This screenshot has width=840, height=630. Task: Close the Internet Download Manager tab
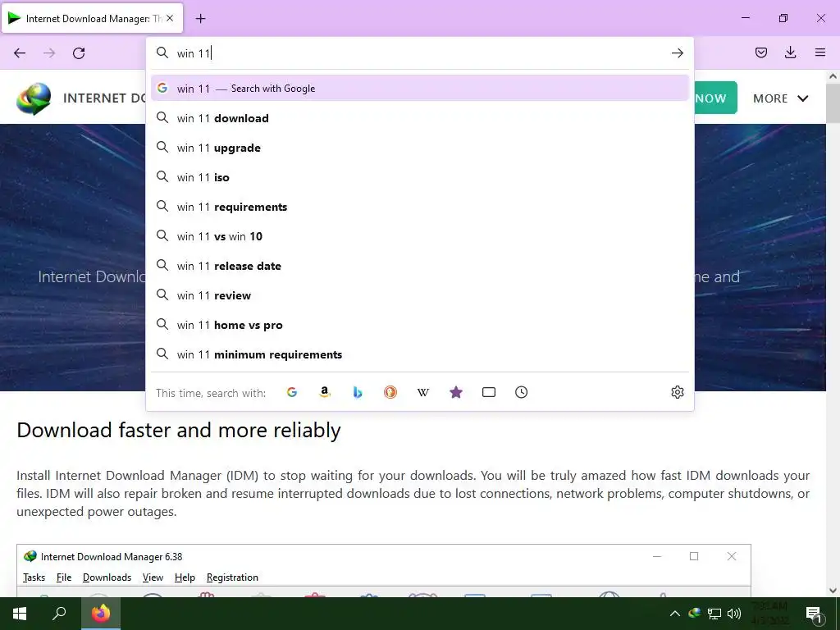point(170,18)
